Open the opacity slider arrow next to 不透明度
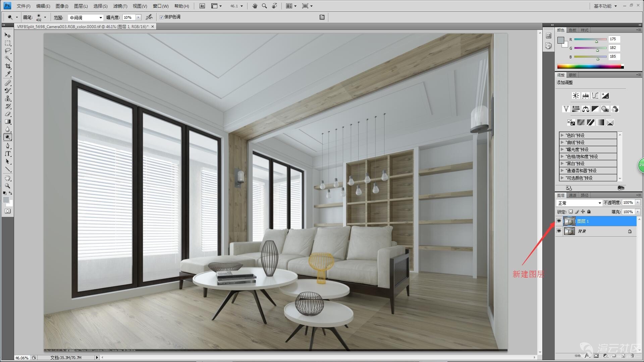The image size is (644, 362). [x=638, y=202]
